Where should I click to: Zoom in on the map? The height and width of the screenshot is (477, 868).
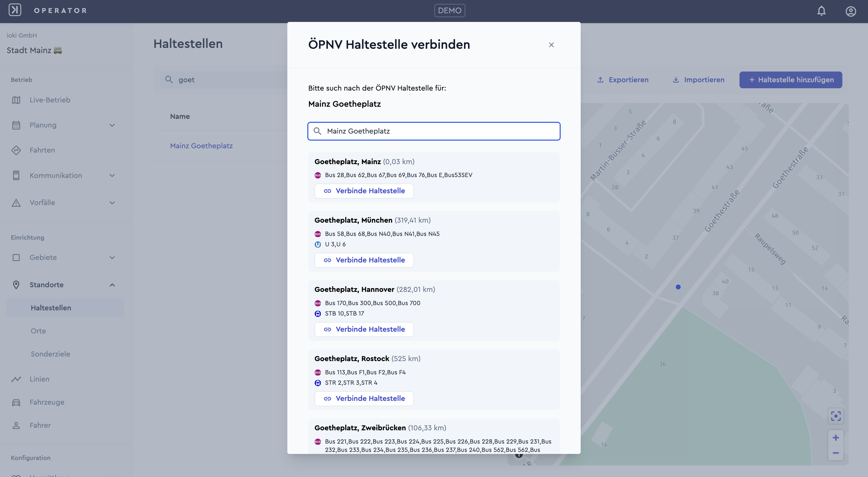point(836,437)
